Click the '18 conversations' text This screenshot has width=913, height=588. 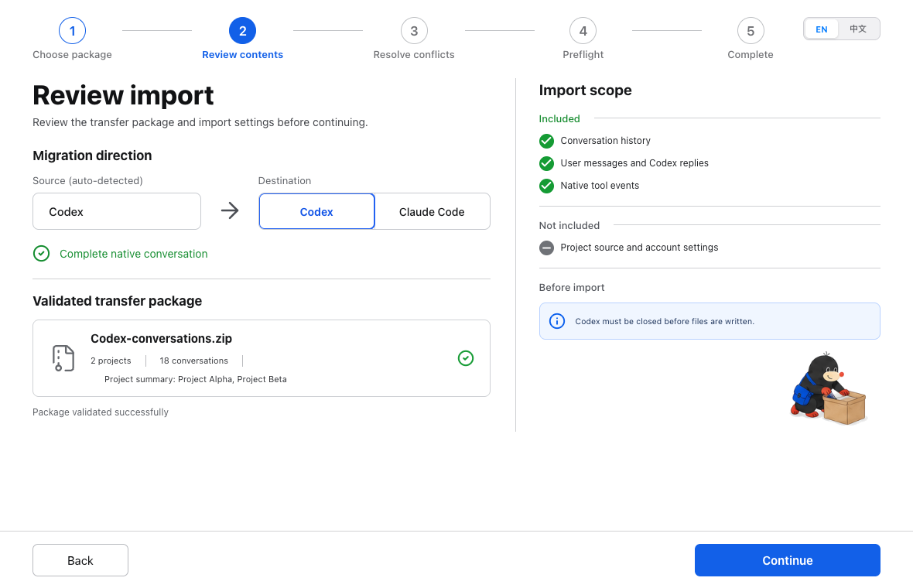pos(194,361)
